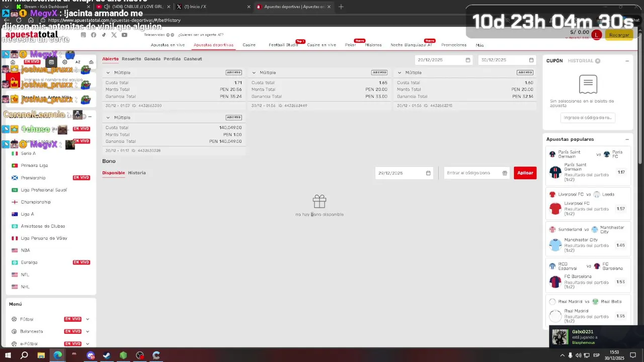Open the calendar on the 20/12/2025 start date
This screenshot has width=644, height=362.
[x=468, y=60]
